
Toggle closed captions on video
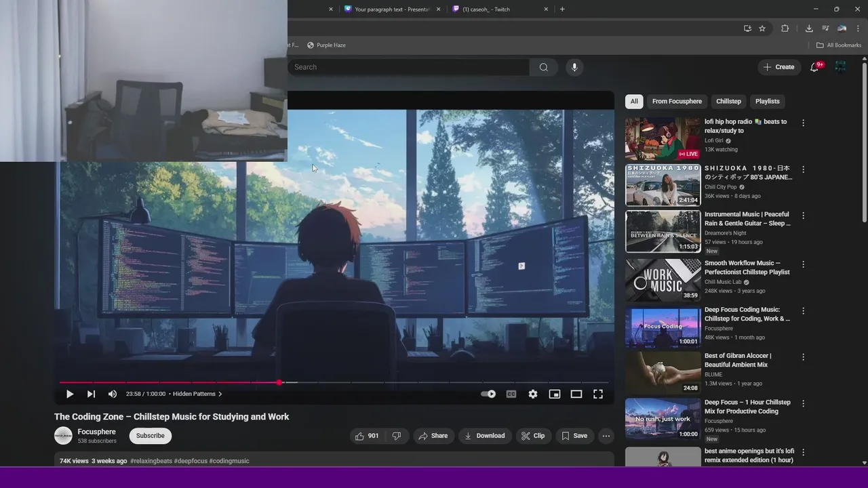click(511, 394)
